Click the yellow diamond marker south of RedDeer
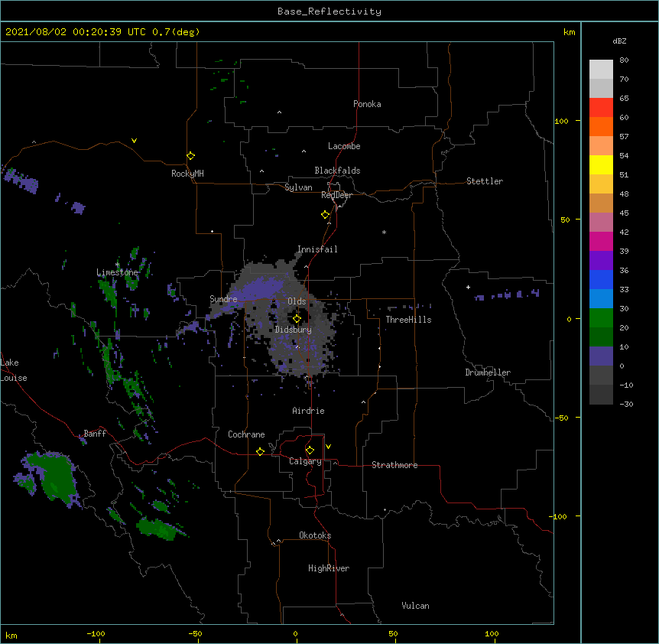 pos(326,215)
